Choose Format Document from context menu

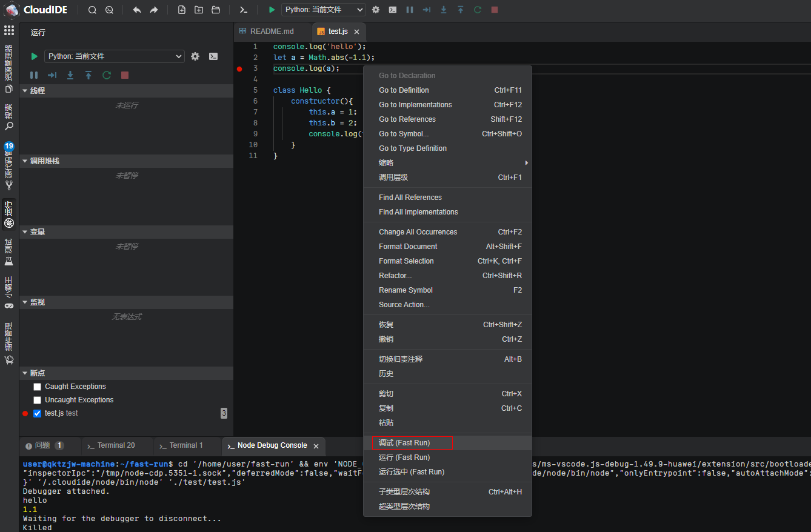[x=408, y=247]
